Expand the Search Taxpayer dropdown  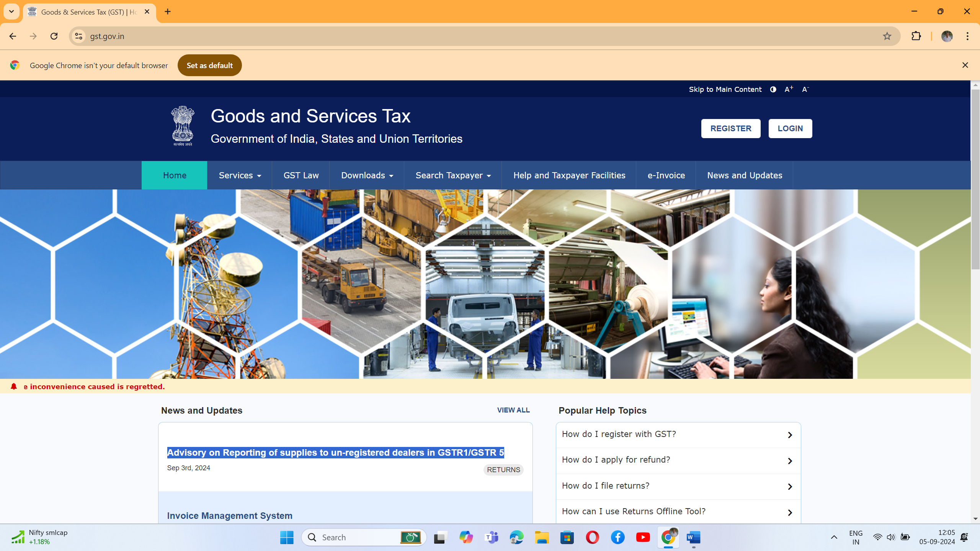tap(453, 175)
